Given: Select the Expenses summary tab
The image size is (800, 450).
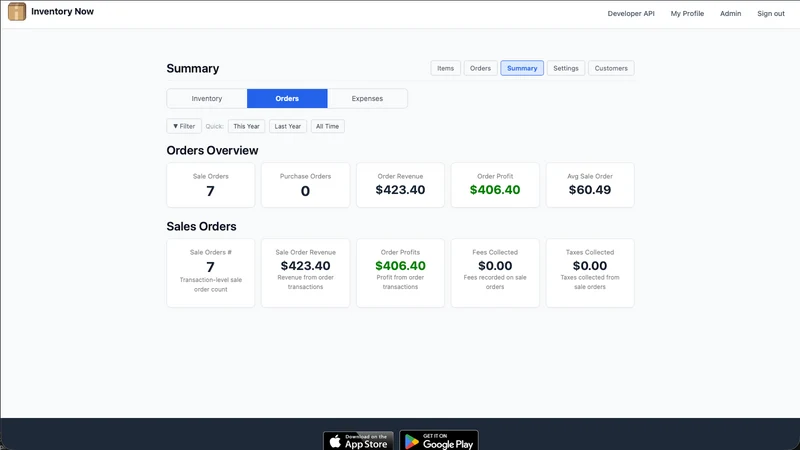Looking at the screenshot, I should tap(367, 98).
